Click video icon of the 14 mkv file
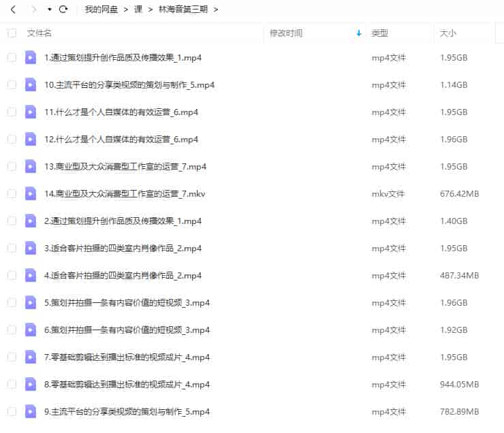This screenshot has height=433, width=504. pyautogui.click(x=31, y=194)
